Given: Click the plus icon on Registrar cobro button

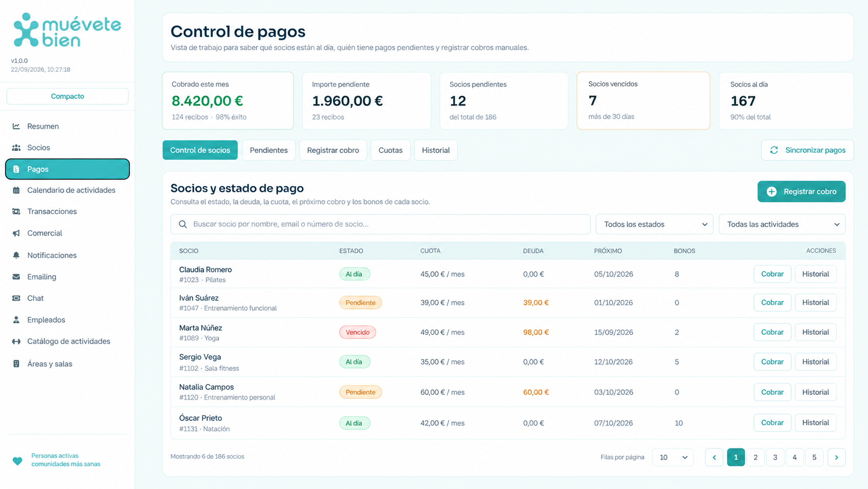Looking at the screenshot, I should [771, 192].
